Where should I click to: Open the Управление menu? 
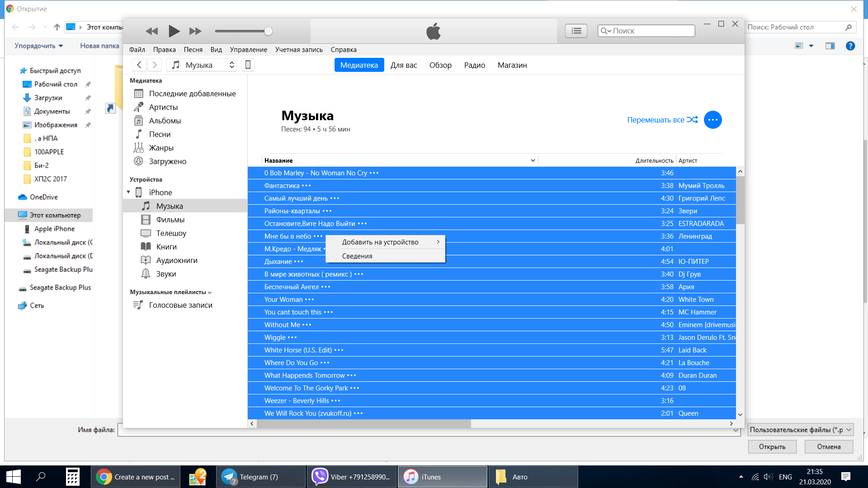[248, 50]
